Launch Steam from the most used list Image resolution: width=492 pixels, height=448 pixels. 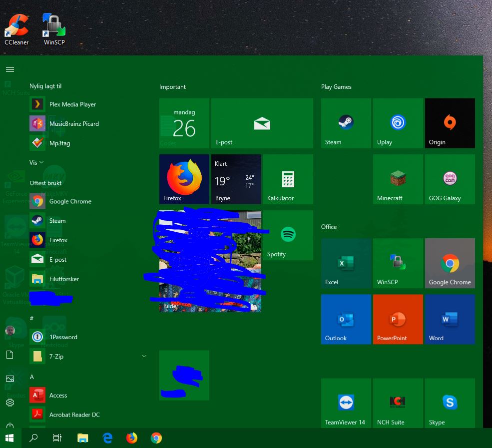(88, 221)
